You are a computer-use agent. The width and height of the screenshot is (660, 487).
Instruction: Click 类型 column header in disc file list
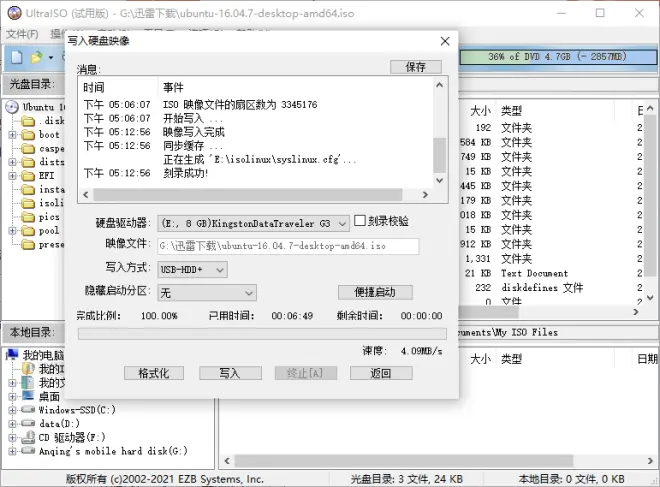511,111
